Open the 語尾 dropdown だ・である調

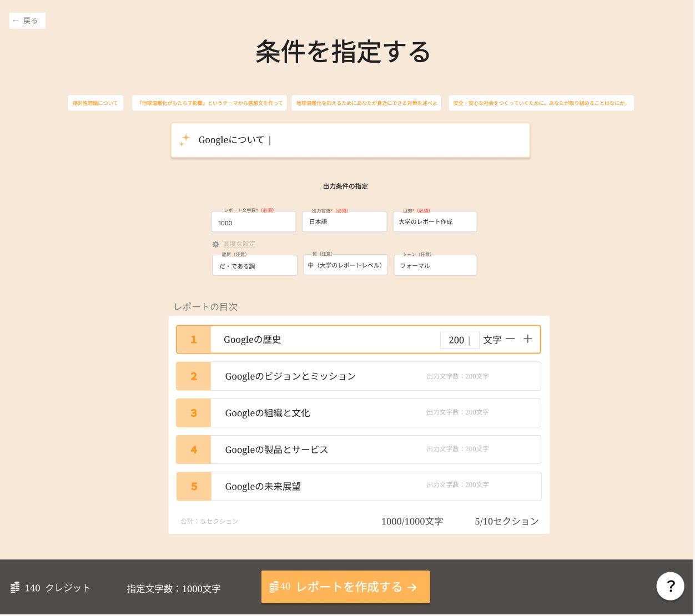(255, 265)
